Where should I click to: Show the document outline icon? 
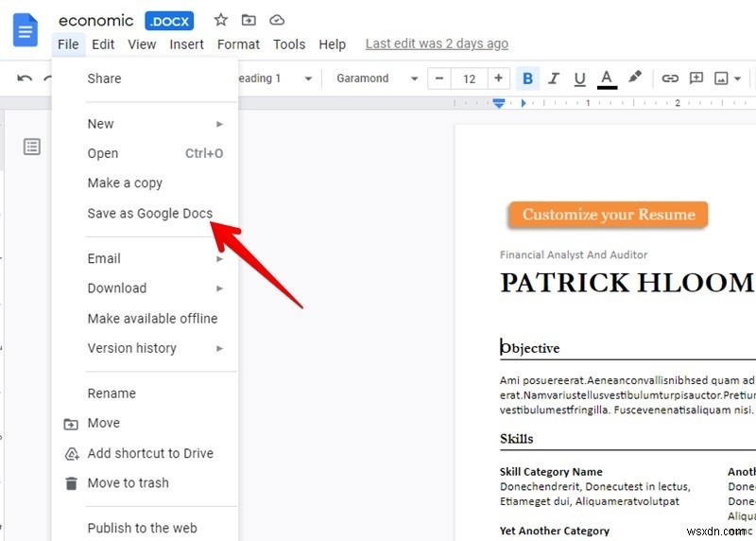[32, 147]
